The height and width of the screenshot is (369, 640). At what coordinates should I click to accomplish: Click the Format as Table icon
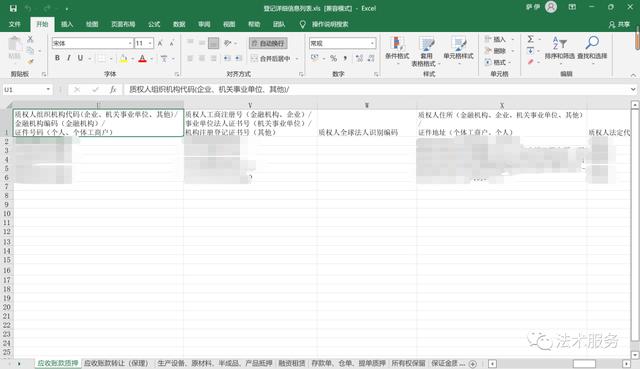tap(427, 44)
